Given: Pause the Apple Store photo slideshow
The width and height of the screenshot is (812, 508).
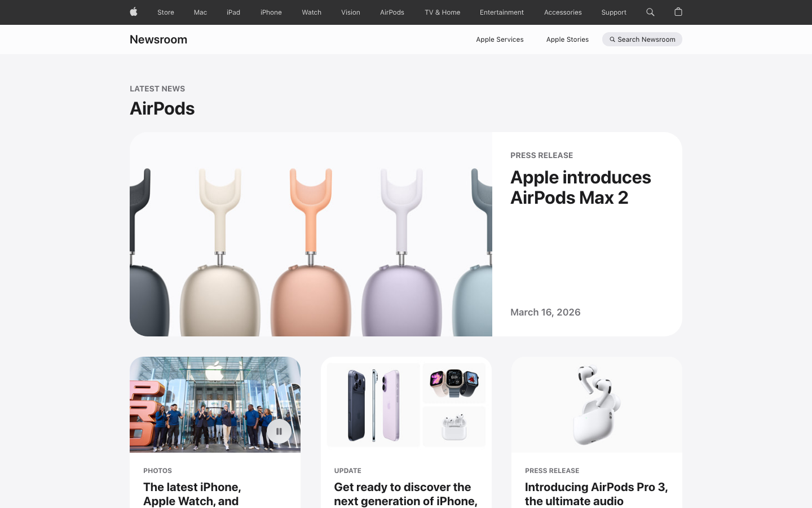Looking at the screenshot, I should [x=279, y=431].
